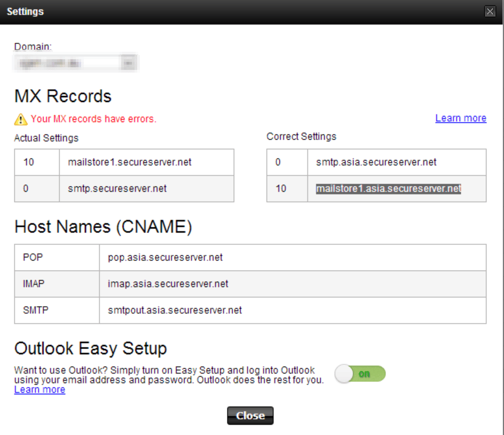Click the MX Records heading
The width and height of the screenshot is (504, 435).
pyautogui.click(x=62, y=97)
